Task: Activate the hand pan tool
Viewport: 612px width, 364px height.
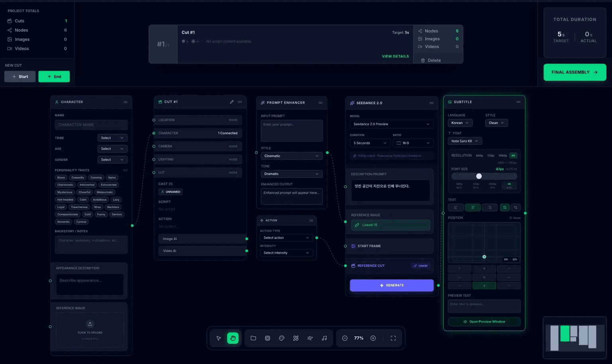Action: [x=233, y=338]
